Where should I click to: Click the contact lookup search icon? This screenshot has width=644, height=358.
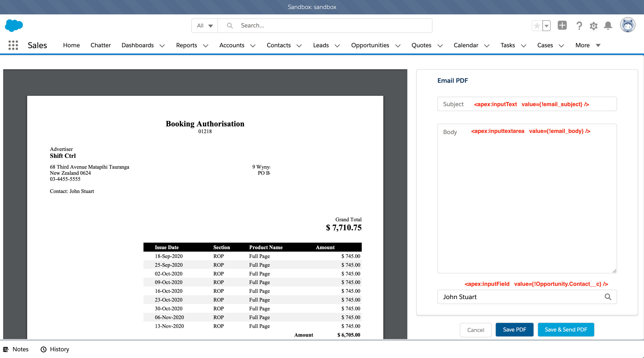coord(608,297)
